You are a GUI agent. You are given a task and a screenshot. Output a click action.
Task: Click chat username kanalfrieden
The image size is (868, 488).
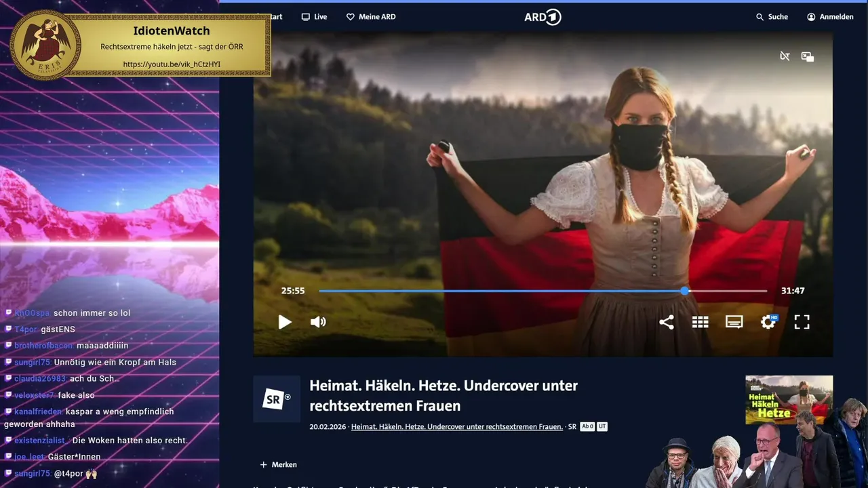point(38,411)
